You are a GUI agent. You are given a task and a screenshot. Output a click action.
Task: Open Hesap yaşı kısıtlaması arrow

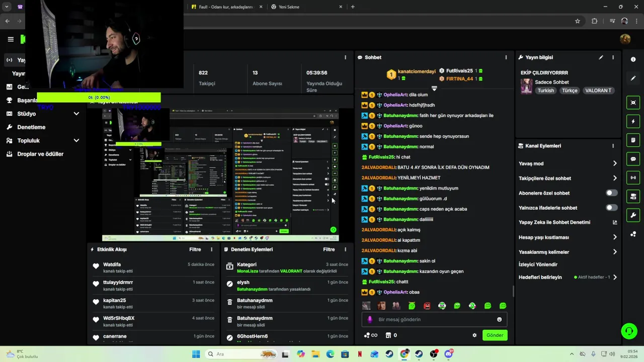[x=615, y=237]
